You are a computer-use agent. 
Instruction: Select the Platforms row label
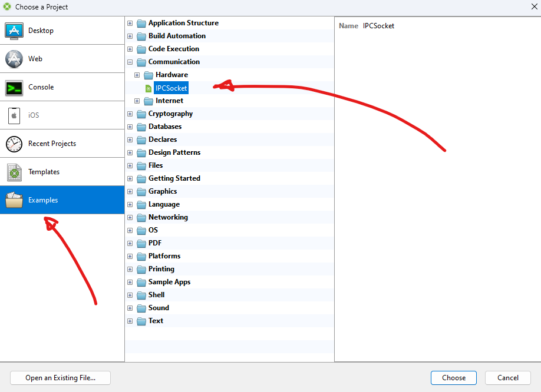164,256
